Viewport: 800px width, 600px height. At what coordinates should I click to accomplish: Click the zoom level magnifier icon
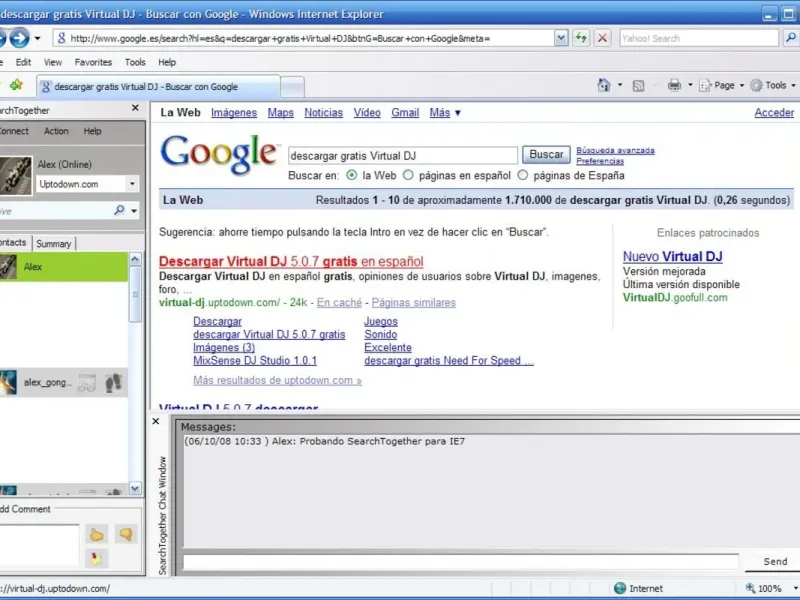(x=751, y=588)
